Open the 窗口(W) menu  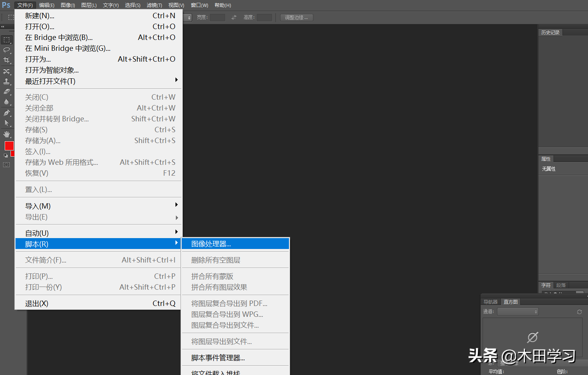(x=199, y=5)
